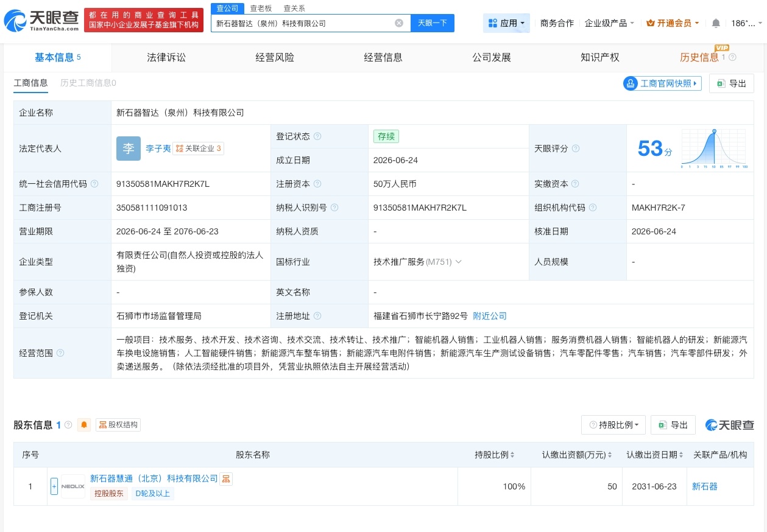Click the credit code 91350581MAKH7R2K7L under 统一社会信用代码

(163, 184)
